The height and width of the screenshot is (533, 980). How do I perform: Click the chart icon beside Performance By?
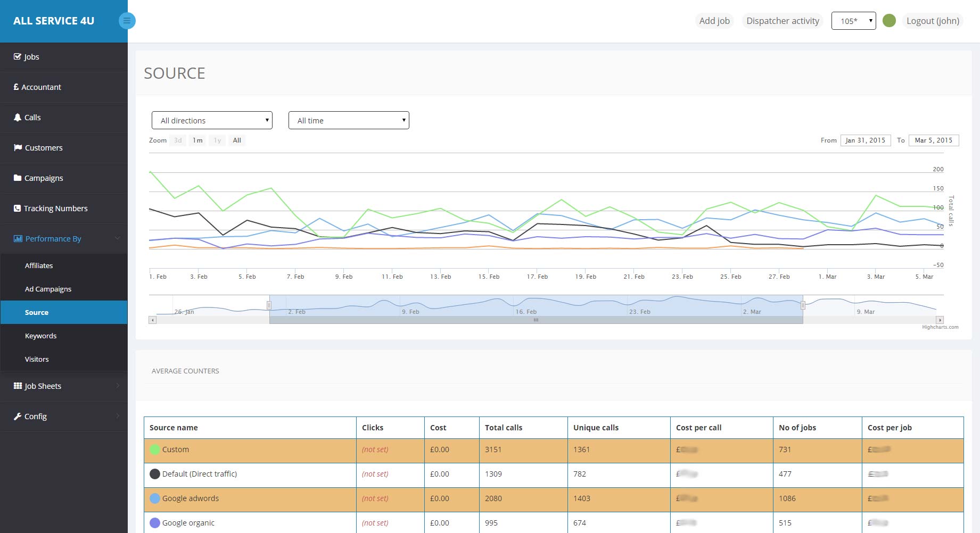click(18, 238)
